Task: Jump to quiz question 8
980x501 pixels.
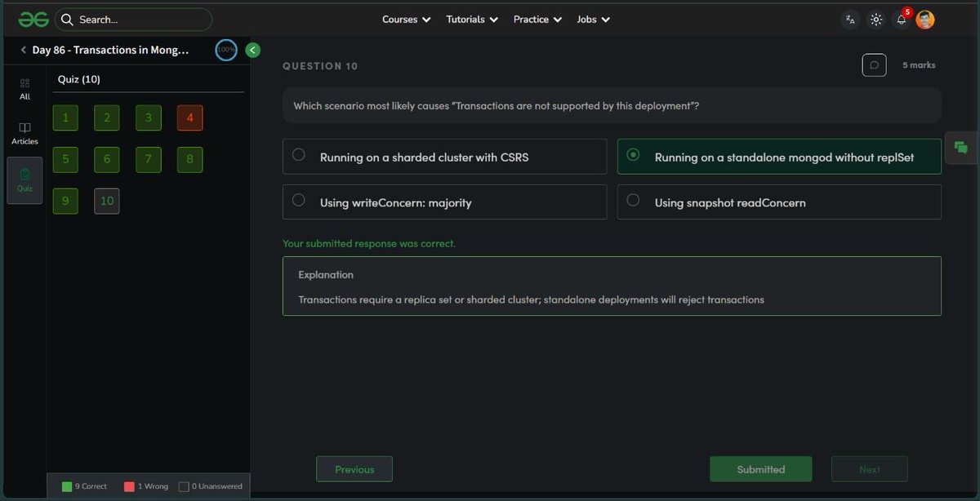Action: [x=190, y=159]
